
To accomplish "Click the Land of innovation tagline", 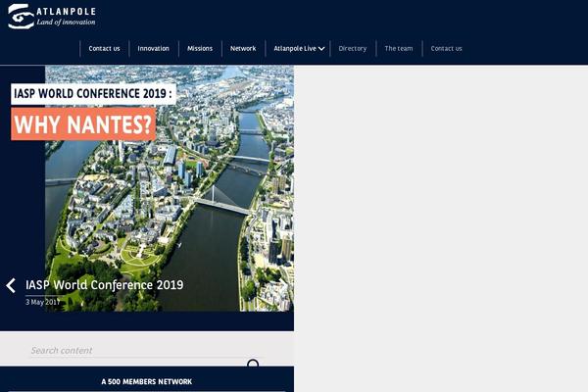I will point(66,23).
